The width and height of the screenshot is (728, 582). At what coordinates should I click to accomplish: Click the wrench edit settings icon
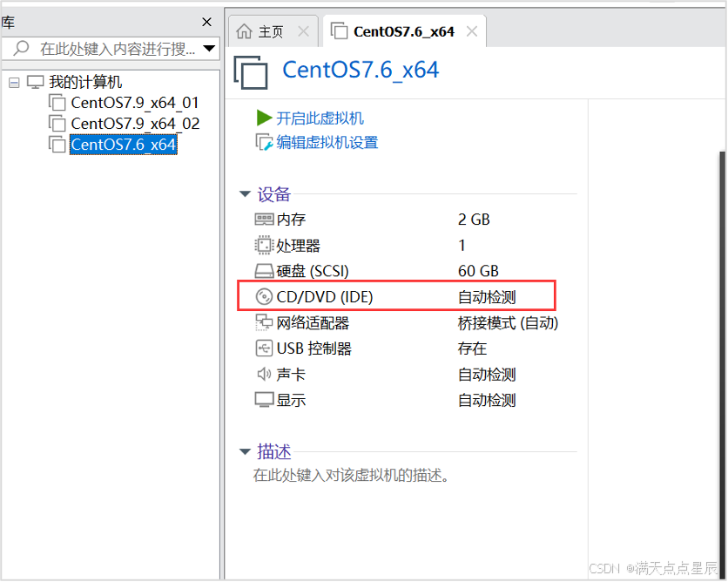[x=264, y=142]
